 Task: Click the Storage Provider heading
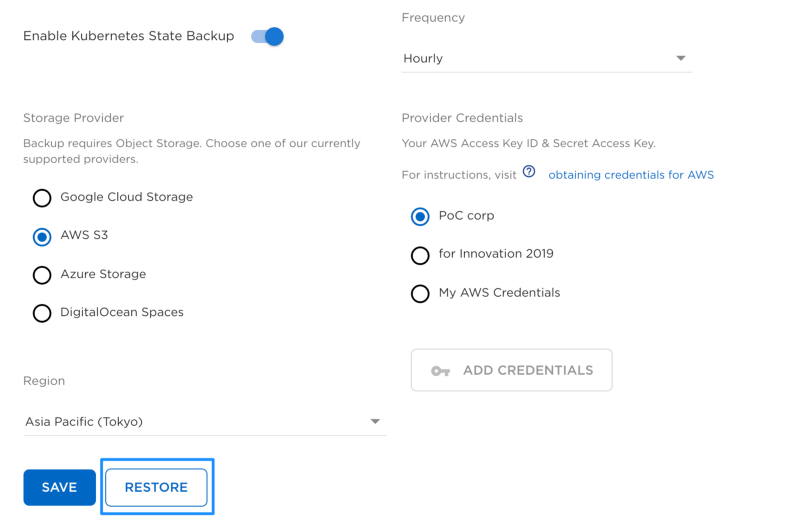click(73, 118)
